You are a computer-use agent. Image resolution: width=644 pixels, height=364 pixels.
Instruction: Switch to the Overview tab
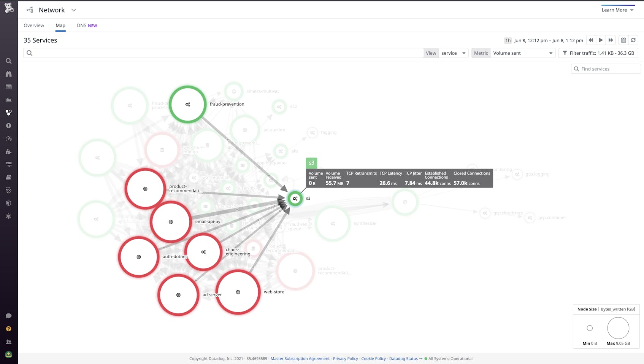coord(34,25)
